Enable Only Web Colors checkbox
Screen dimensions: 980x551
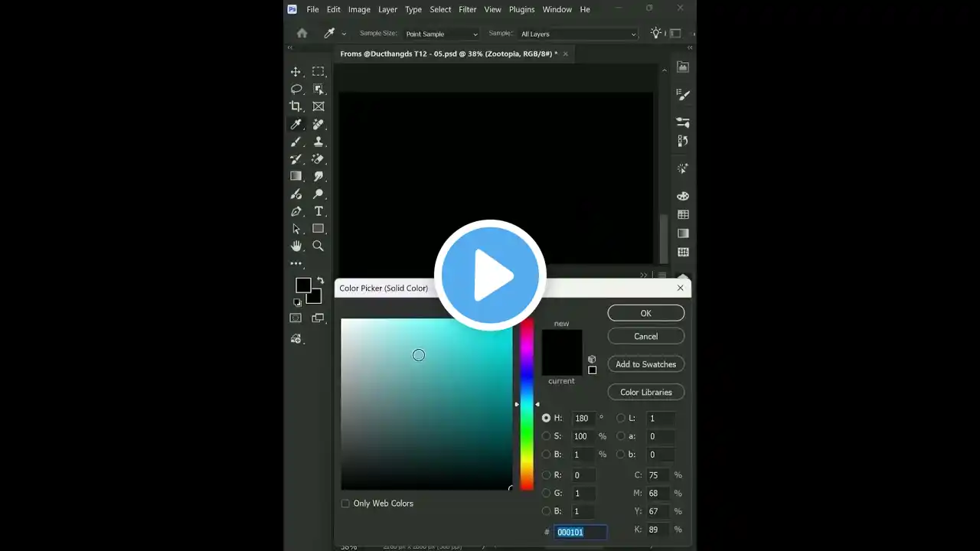pos(345,504)
